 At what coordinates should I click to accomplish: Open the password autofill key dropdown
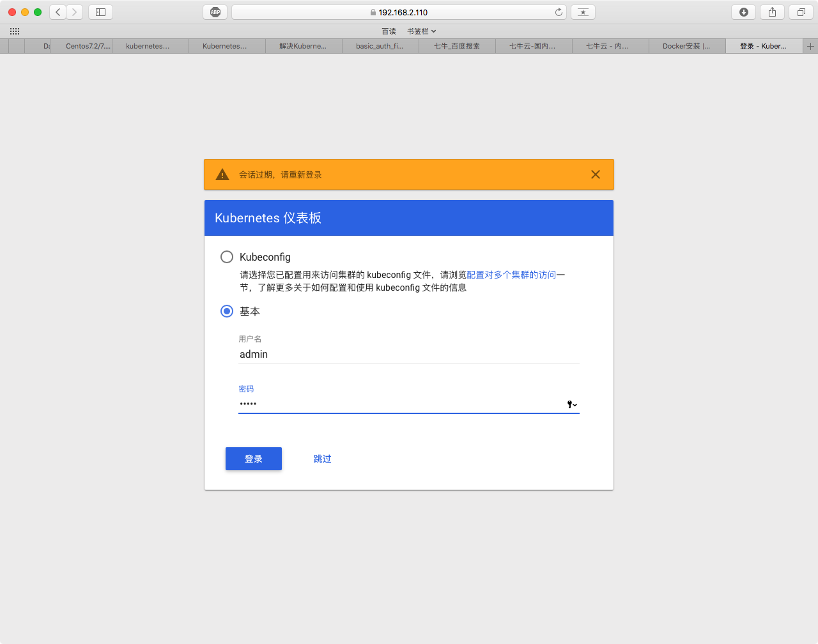point(572,404)
